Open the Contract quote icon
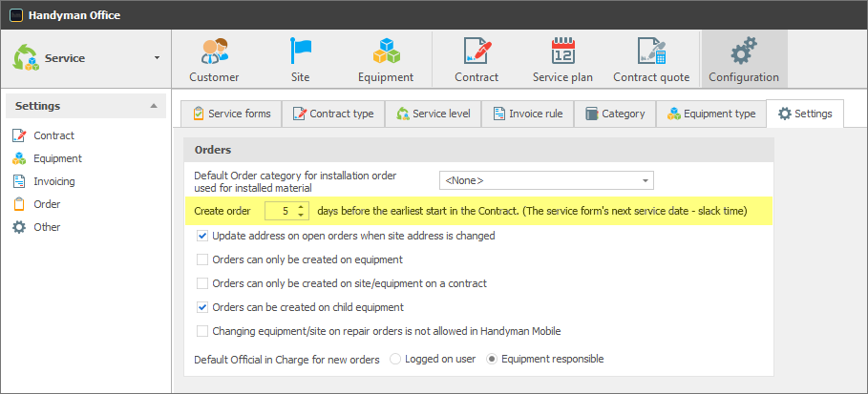This screenshot has height=394, width=868. (x=651, y=52)
